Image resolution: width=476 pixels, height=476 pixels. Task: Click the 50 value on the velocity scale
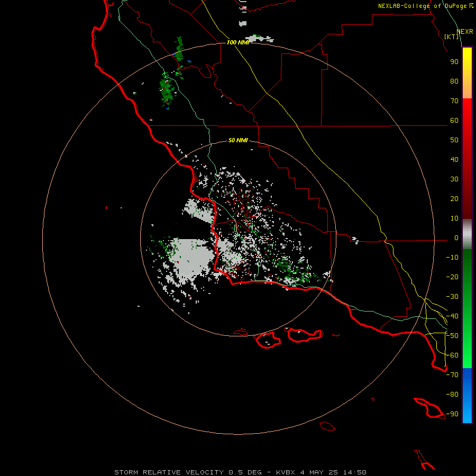(454, 140)
